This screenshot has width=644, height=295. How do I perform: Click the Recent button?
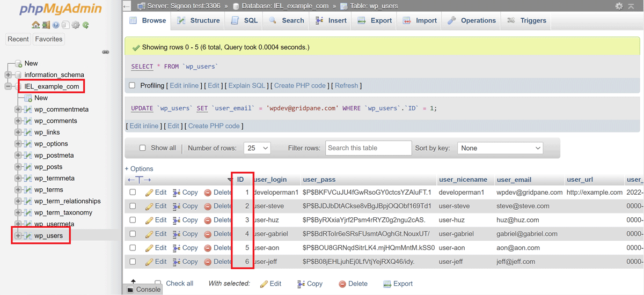[x=18, y=39]
